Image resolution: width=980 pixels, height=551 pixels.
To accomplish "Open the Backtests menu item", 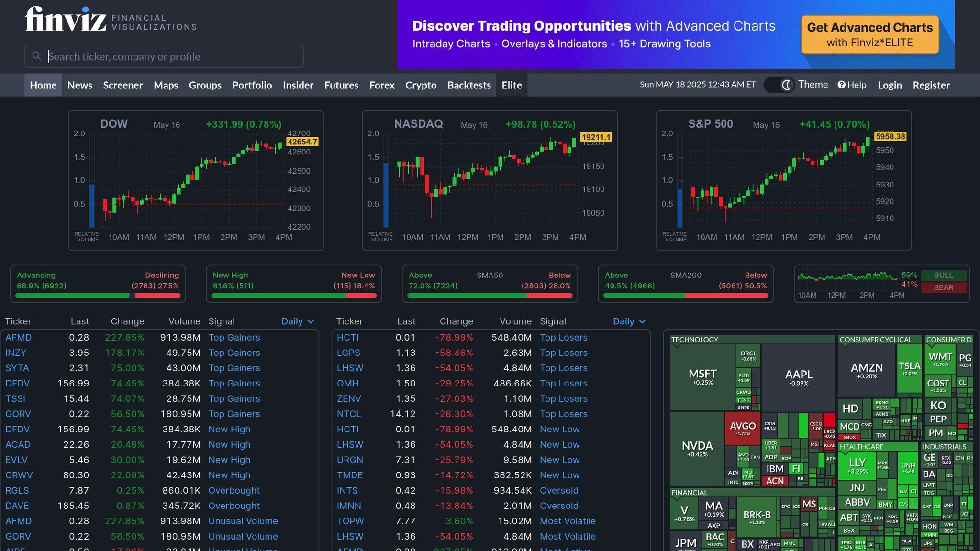I will click(469, 85).
